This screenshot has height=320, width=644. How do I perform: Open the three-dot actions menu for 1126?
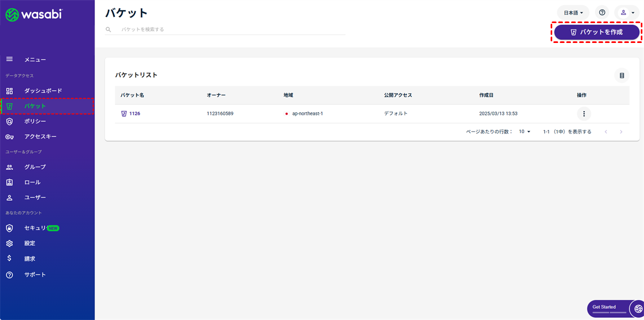pyautogui.click(x=584, y=114)
